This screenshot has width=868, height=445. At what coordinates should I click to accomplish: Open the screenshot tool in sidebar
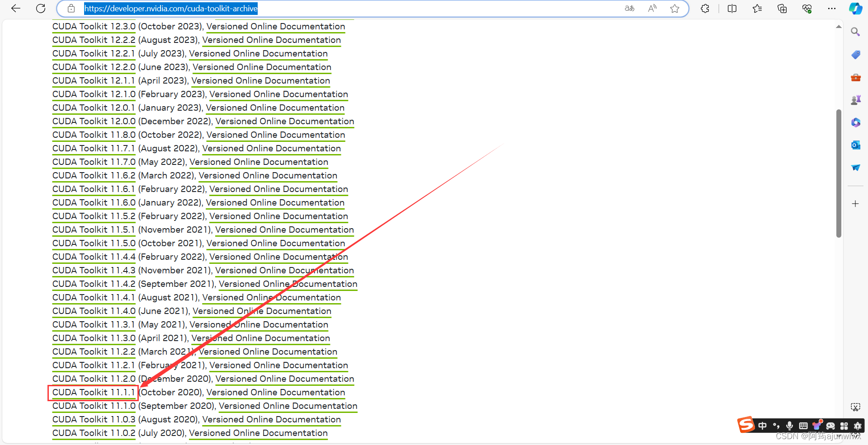(x=855, y=407)
